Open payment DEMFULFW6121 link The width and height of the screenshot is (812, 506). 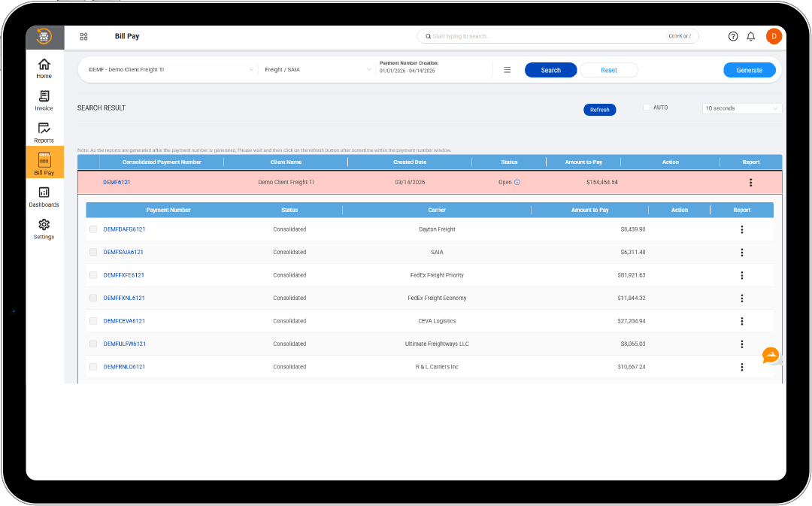tap(125, 344)
